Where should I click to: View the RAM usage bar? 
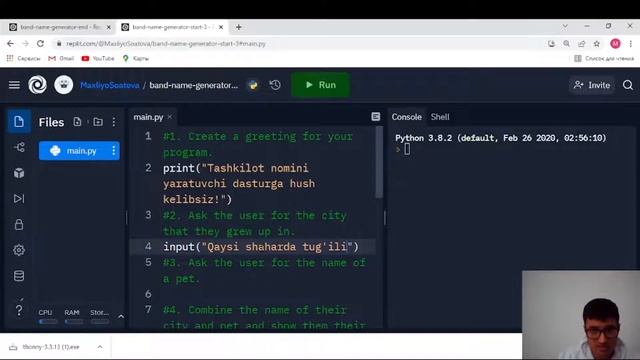click(x=73, y=322)
